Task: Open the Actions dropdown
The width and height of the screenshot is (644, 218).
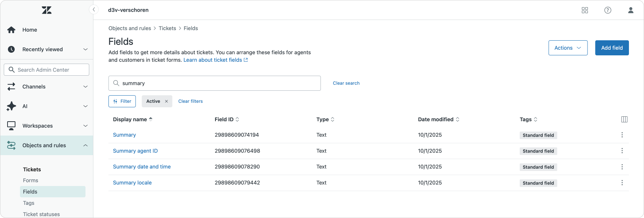Action: [x=568, y=48]
